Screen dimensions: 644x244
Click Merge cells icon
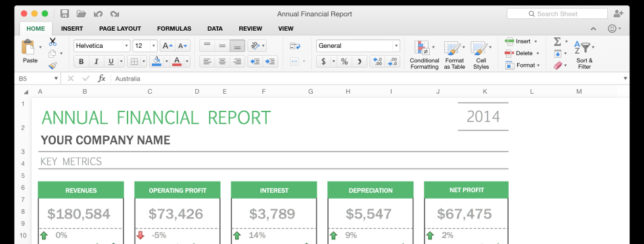point(294,62)
